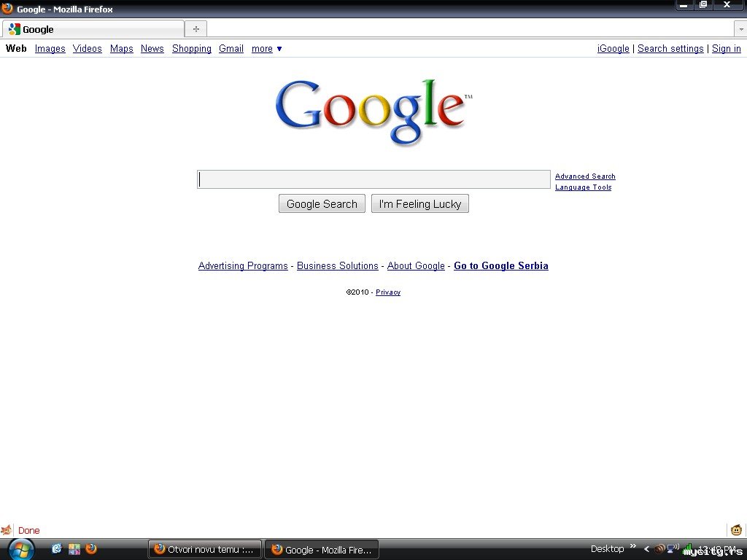Click the Done status bar text
This screenshot has height=560, width=747.
pyautogui.click(x=28, y=531)
